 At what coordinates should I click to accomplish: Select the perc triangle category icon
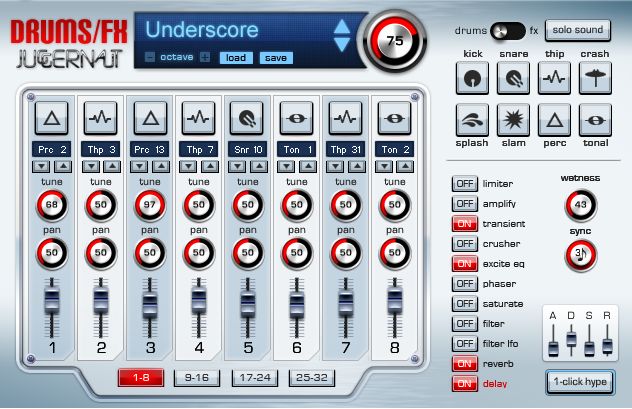[554, 120]
